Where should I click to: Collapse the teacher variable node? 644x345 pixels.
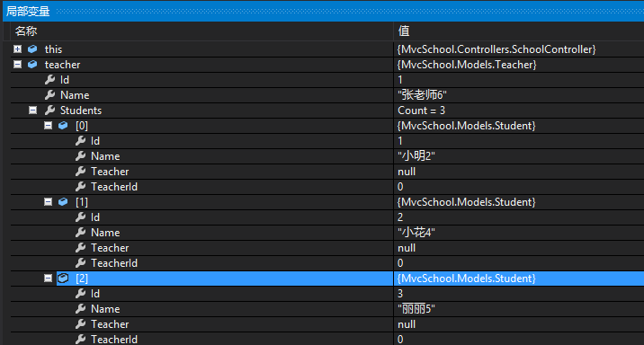[x=17, y=65]
